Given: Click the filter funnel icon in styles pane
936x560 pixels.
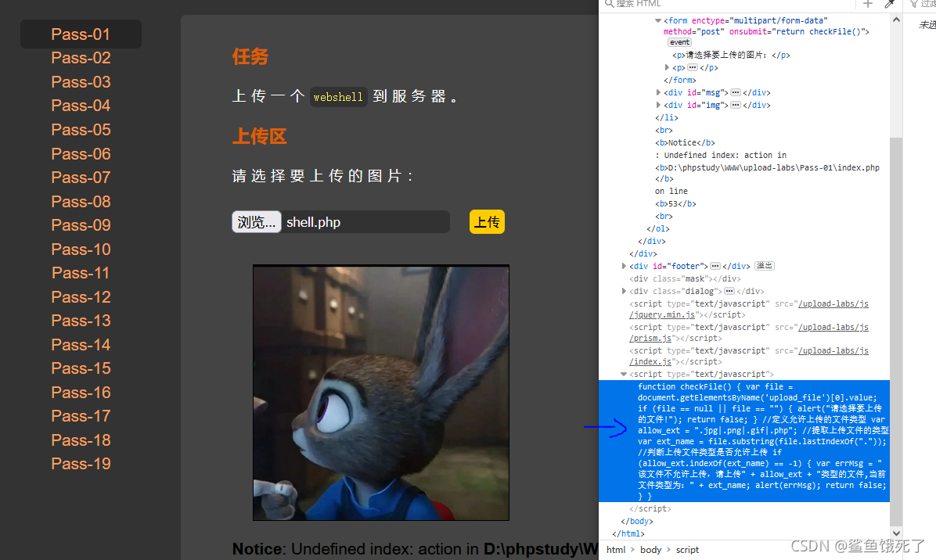Looking at the screenshot, I should [913, 4].
